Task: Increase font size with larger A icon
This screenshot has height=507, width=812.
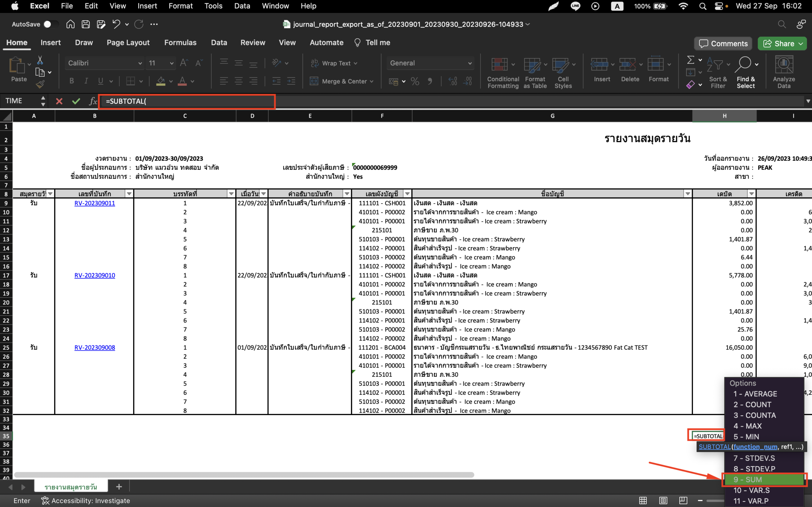Action: click(184, 63)
